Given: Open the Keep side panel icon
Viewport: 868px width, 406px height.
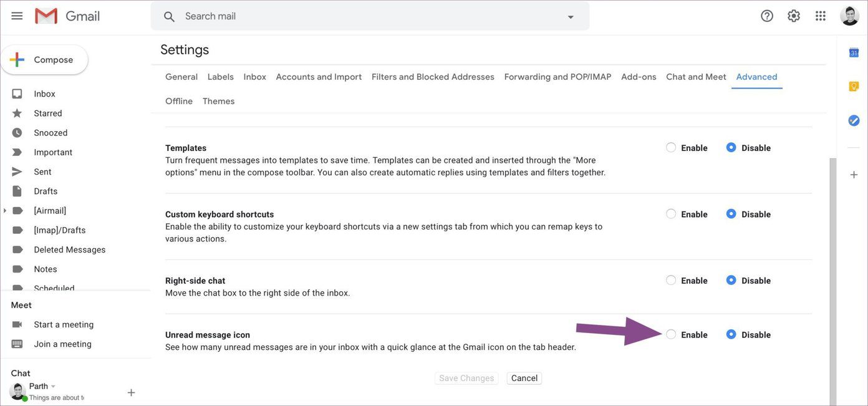Looking at the screenshot, I should coord(854,86).
